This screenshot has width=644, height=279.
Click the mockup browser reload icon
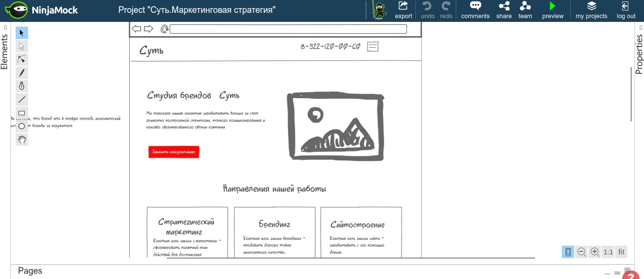click(x=164, y=29)
